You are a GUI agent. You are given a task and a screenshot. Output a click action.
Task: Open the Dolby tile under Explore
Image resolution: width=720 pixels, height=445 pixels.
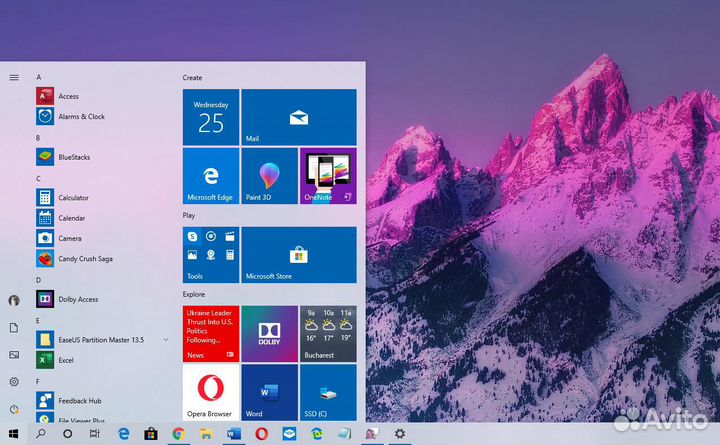tap(269, 333)
